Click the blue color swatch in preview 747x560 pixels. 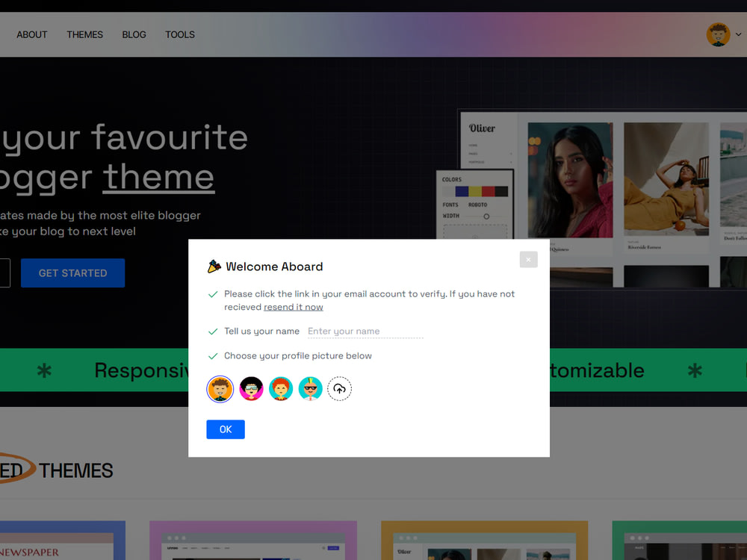coord(462,191)
